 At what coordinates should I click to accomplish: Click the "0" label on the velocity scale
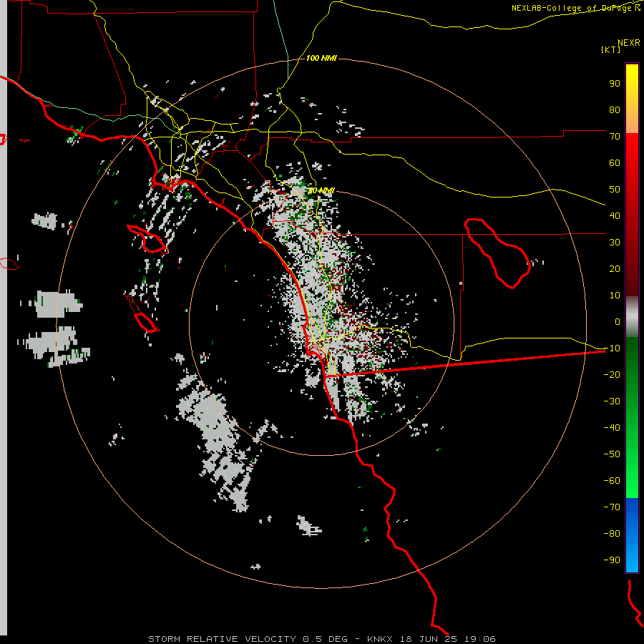coord(618,322)
